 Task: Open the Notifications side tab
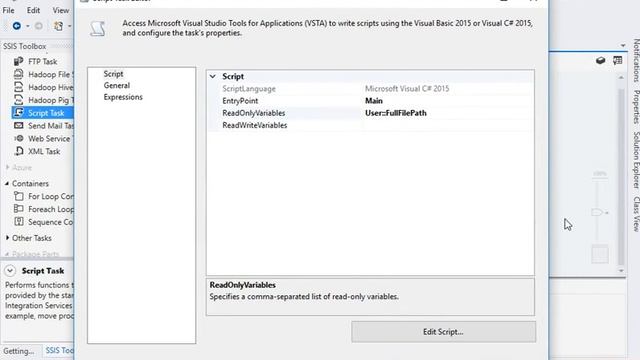636,60
